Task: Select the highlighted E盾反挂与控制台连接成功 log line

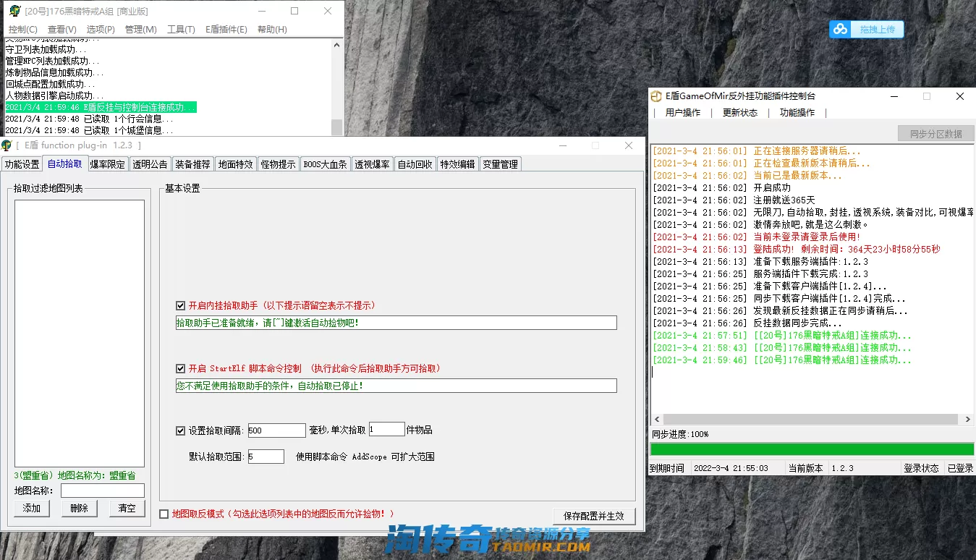Action: coord(101,107)
